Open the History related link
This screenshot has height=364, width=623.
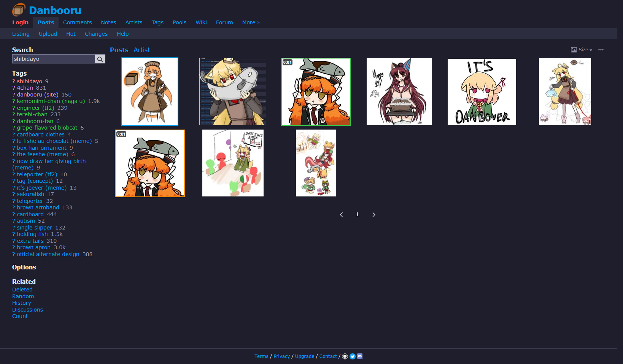22,303
